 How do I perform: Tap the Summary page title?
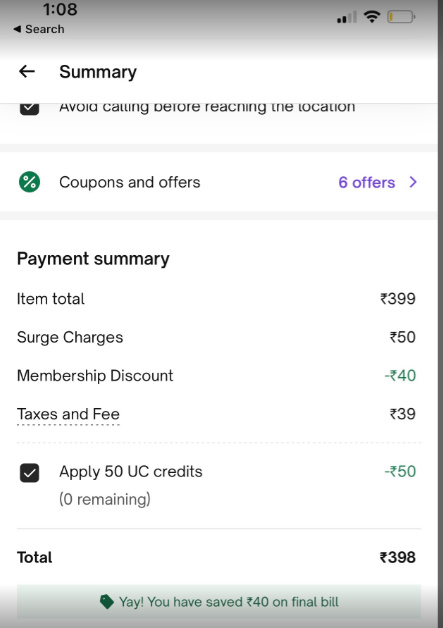click(98, 72)
